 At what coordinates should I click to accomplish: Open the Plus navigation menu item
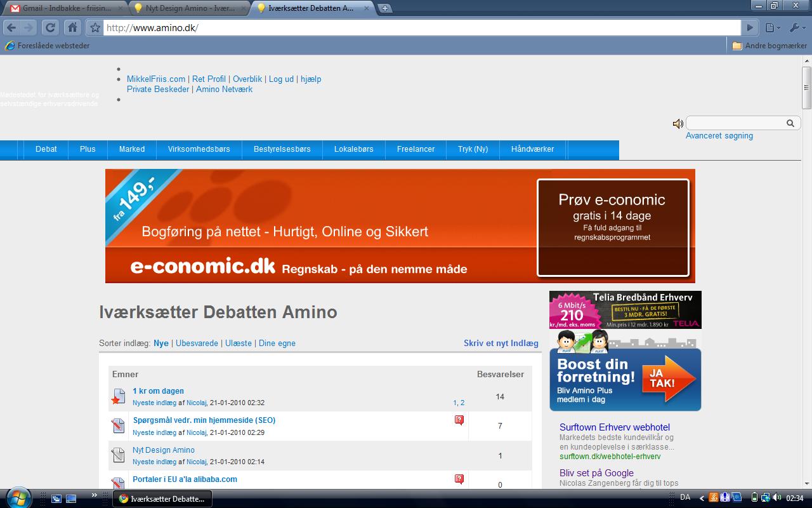click(x=88, y=149)
